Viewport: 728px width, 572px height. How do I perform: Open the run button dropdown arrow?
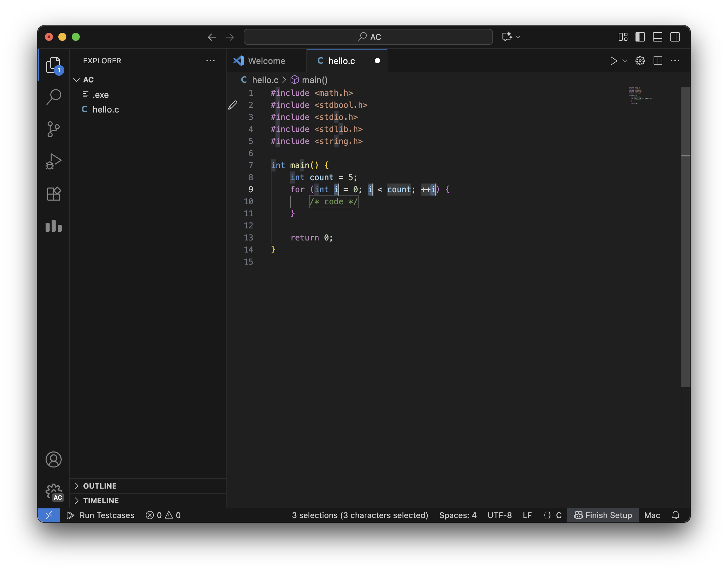[x=625, y=61]
